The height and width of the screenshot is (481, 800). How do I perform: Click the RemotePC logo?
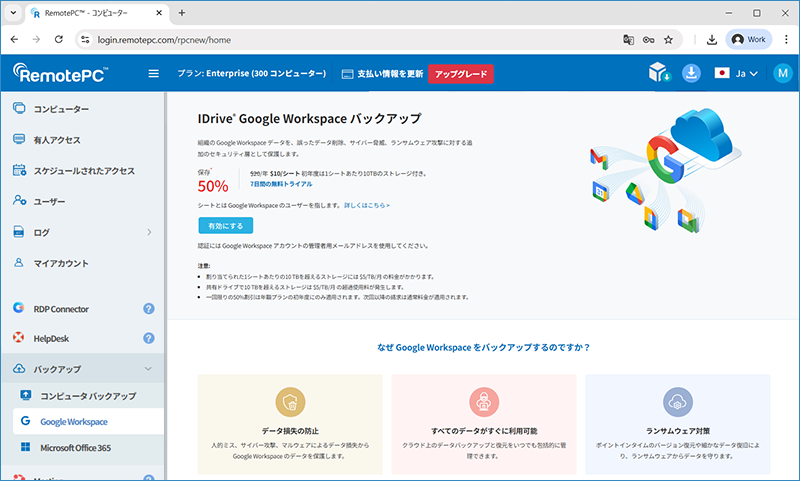pos(61,73)
